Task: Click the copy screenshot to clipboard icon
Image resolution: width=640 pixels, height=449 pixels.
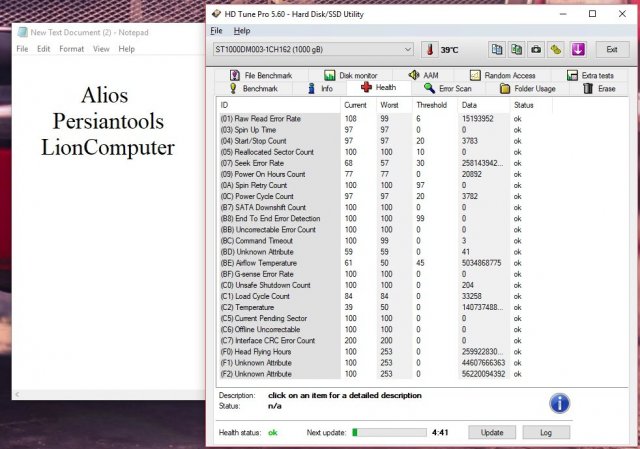Action: coord(517,49)
